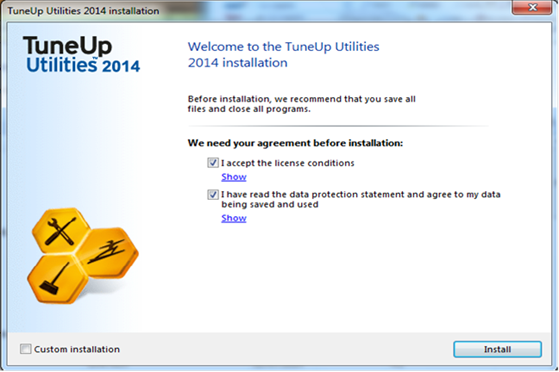Uncheck I accept the license conditions
Image resolution: width=559 pixels, height=372 pixels.
[213, 163]
